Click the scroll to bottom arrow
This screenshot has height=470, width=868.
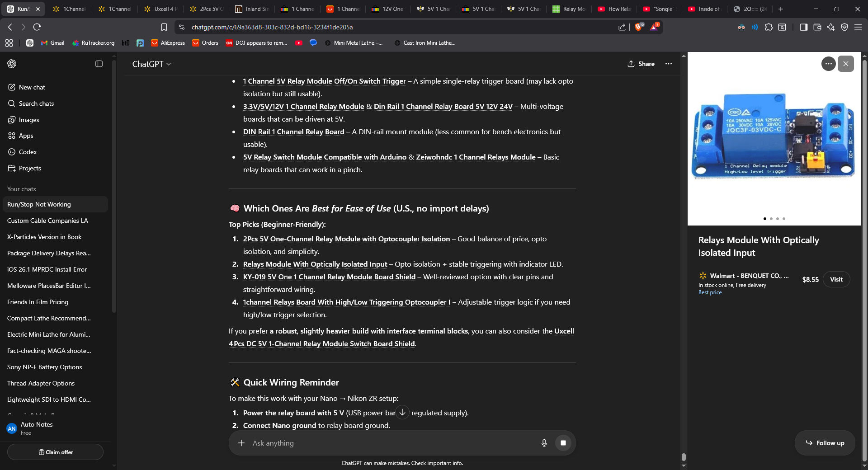click(x=402, y=412)
